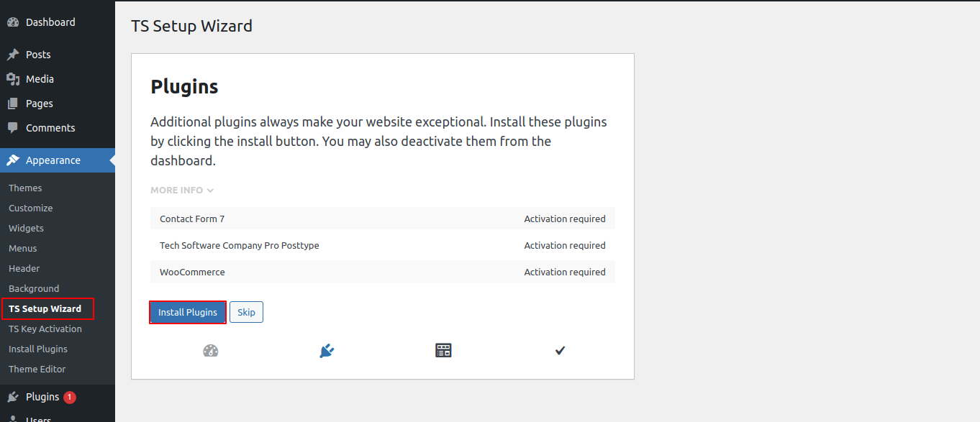
Task: Click the Plugins update count badge
Action: (69, 397)
